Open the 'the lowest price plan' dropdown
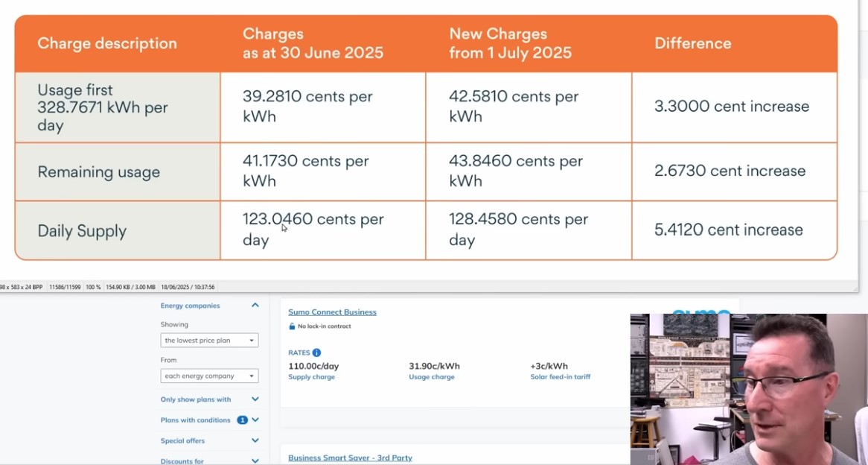 pos(209,341)
